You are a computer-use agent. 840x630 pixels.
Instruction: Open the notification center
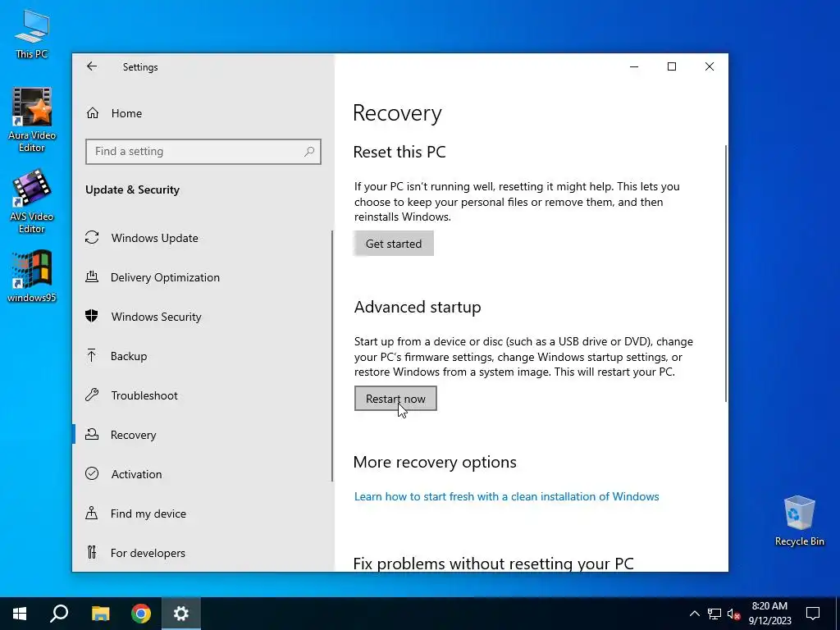tap(813, 614)
